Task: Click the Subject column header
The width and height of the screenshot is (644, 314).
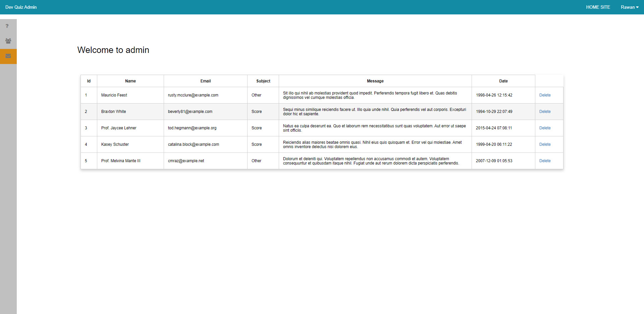Action: coord(263,81)
